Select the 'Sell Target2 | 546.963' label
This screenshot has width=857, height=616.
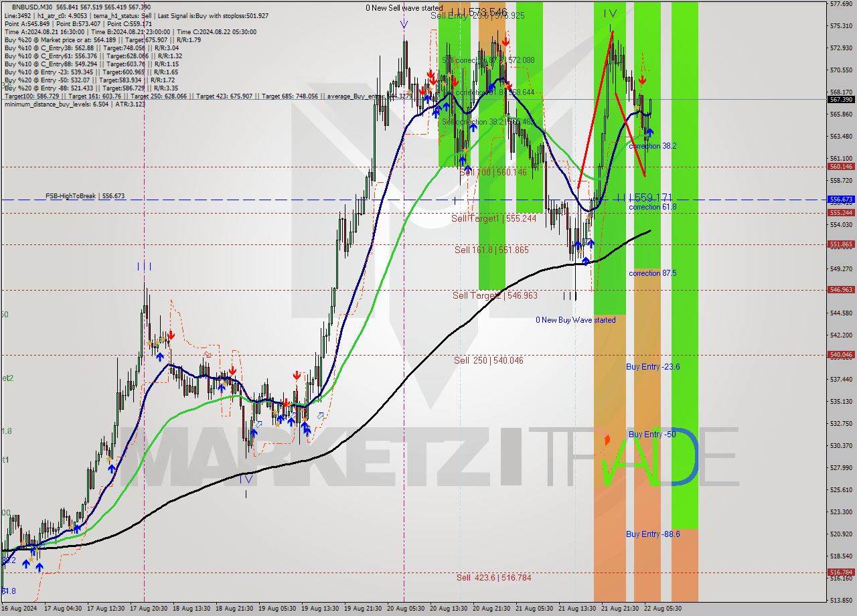coord(495,295)
